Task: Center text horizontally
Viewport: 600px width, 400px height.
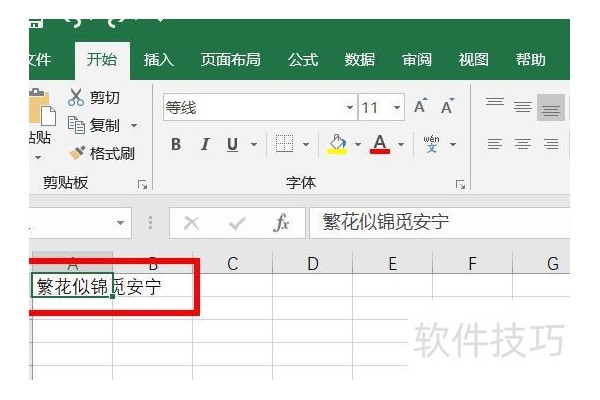Action: (523, 144)
